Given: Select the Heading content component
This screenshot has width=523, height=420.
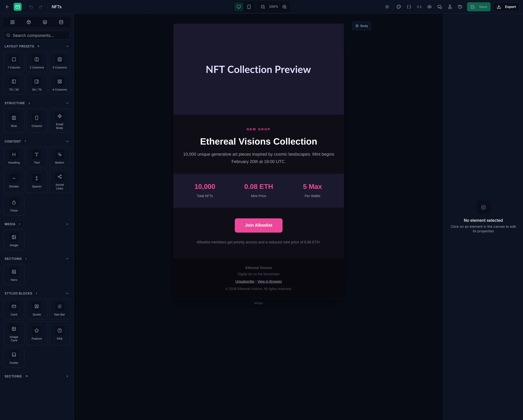Looking at the screenshot, I should pos(14,157).
